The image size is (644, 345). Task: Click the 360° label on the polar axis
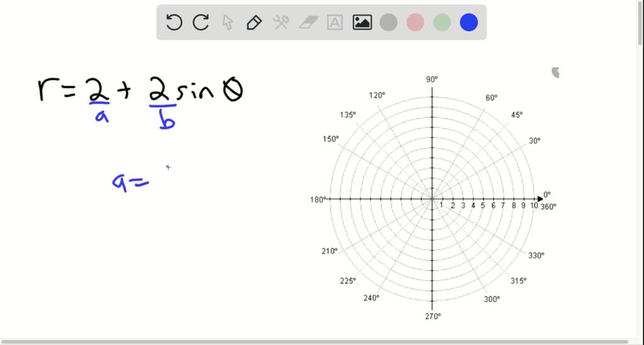(x=548, y=207)
